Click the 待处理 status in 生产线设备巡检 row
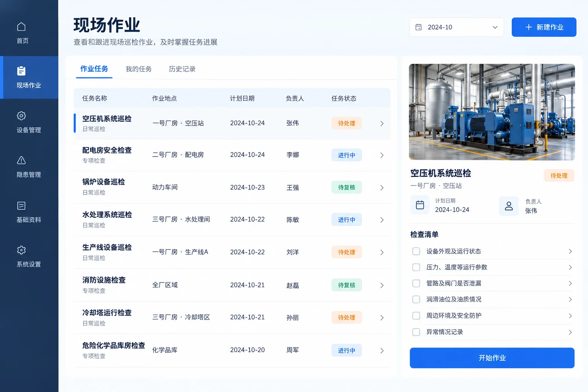This screenshot has width=588, height=392. coord(346,252)
